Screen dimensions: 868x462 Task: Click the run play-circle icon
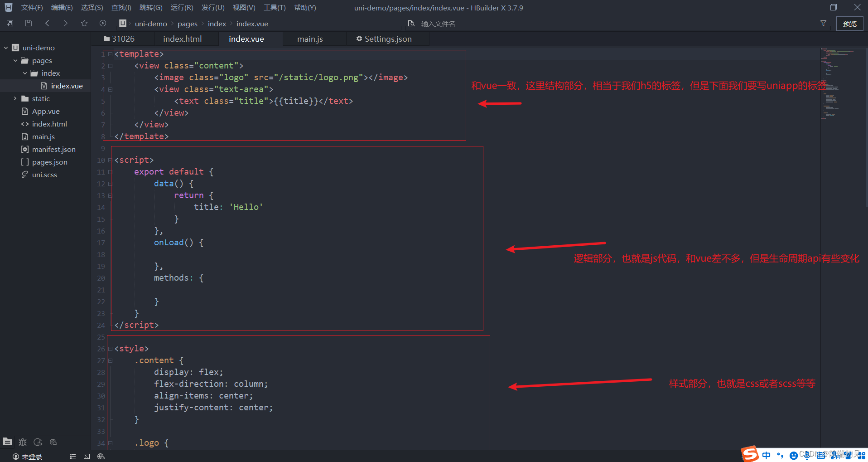coord(103,23)
